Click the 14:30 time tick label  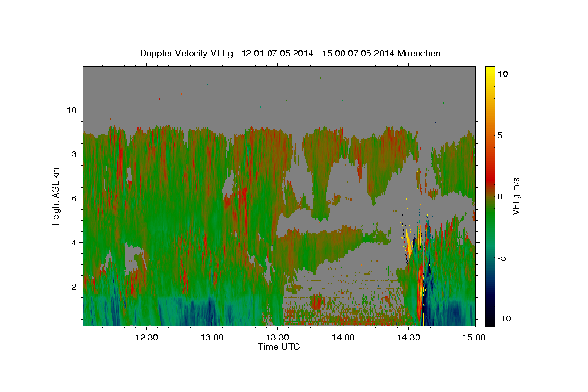click(408, 337)
